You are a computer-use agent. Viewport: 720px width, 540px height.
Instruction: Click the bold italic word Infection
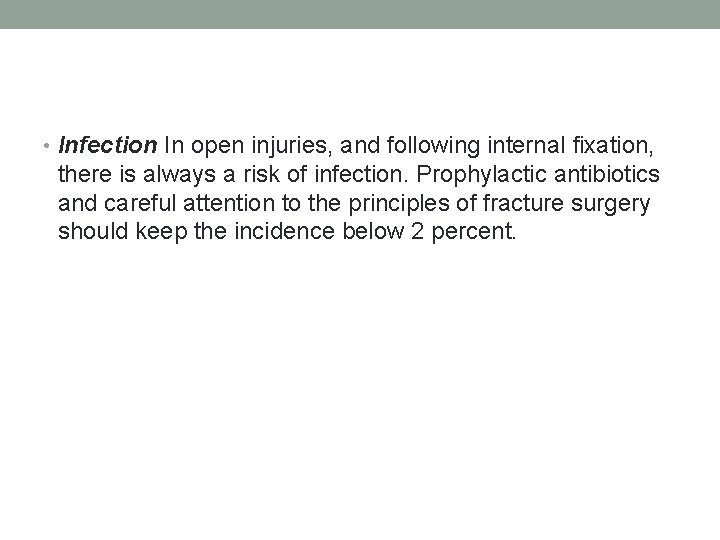tap(108, 146)
